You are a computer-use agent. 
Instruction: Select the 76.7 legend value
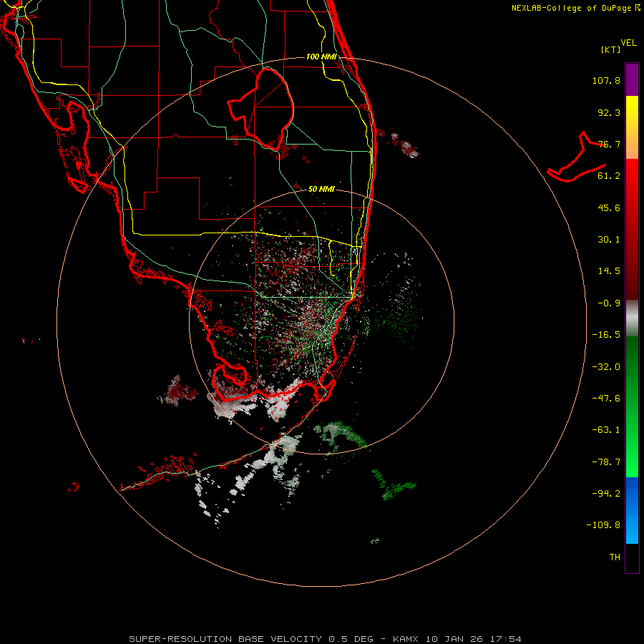point(609,144)
